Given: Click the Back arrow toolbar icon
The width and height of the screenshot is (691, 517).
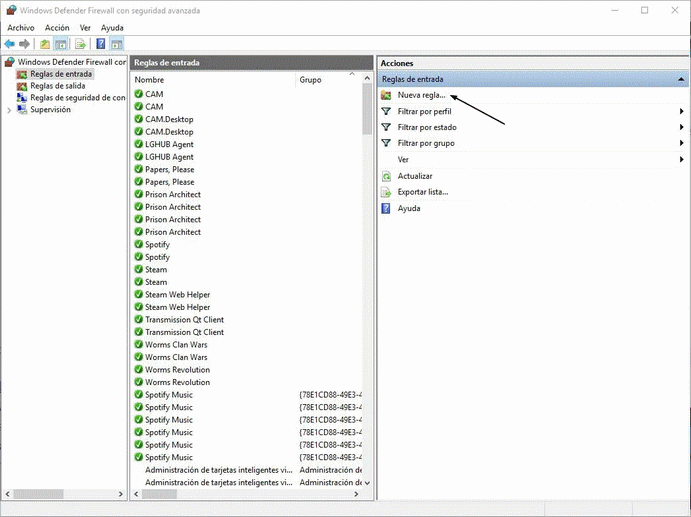Looking at the screenshot, I should point(9,44).
